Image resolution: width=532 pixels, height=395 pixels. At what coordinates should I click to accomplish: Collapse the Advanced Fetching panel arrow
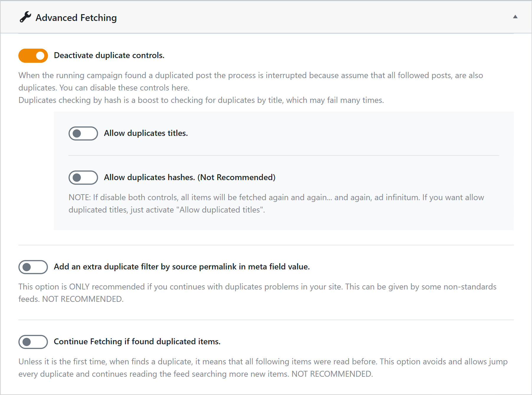(515, 17)
